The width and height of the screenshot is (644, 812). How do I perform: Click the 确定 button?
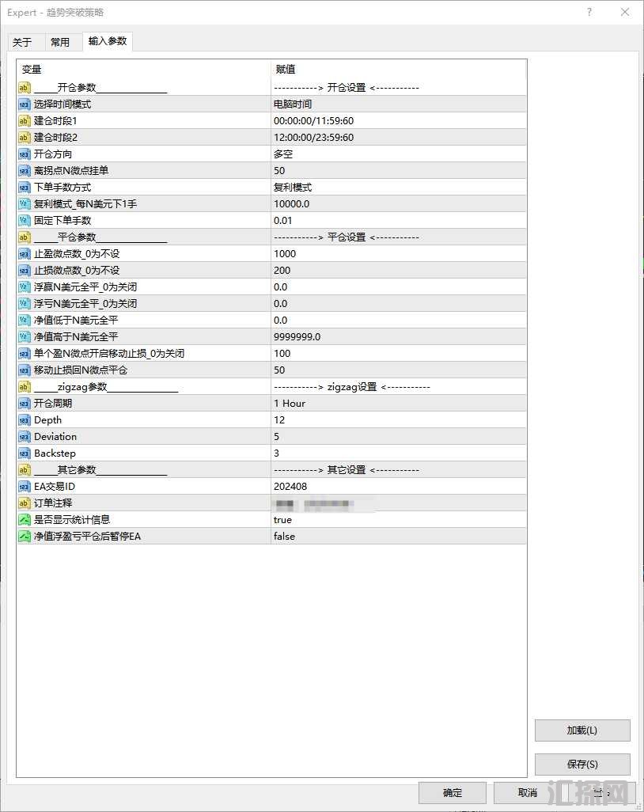pyautogui.click(x=453, y=793)
